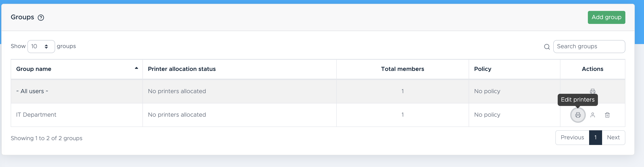Open the Show 10 groups dropdown
The height and width of the screenshot is (167, 644).
coord(41,46)
